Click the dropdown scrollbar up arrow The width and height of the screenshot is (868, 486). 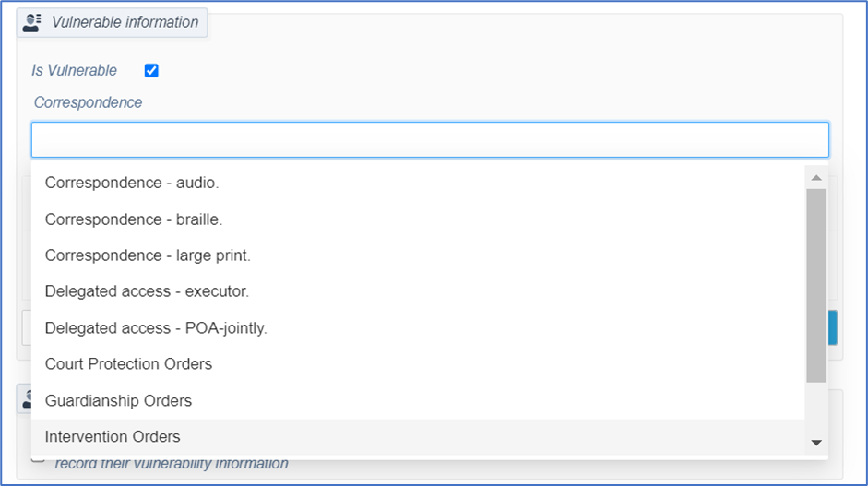[x=815, y=178]
